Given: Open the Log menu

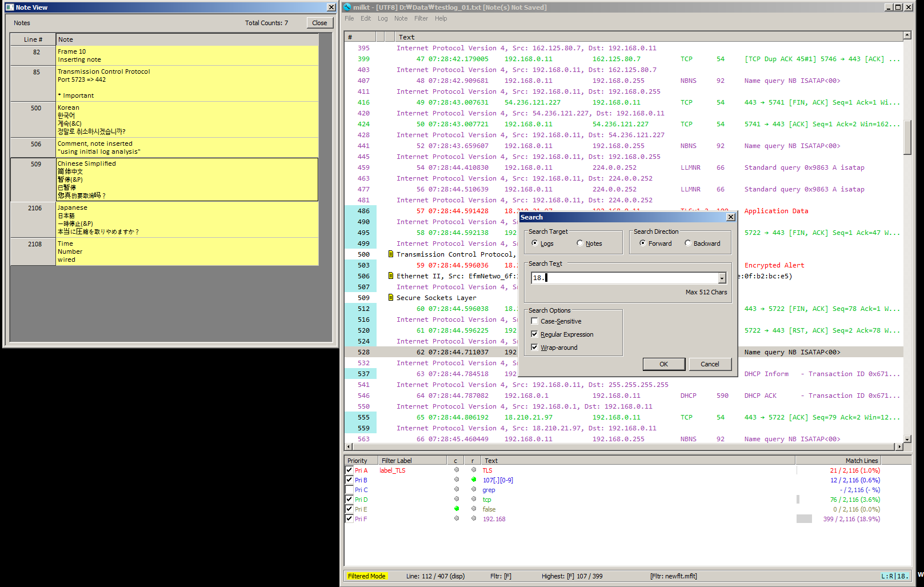Looking at the screenshot, I should tap(382, 18).
